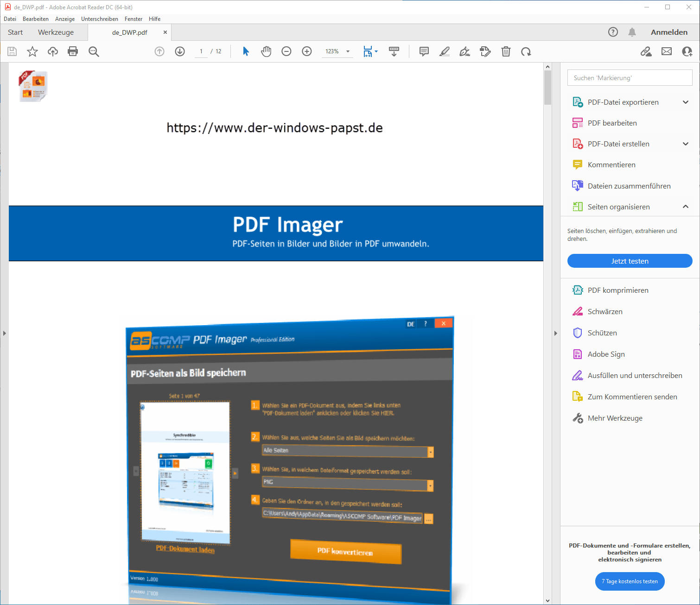Add document to favorites with star icon
The height and width of the screenshot is (605, 700).
click(x=32, y=51)
